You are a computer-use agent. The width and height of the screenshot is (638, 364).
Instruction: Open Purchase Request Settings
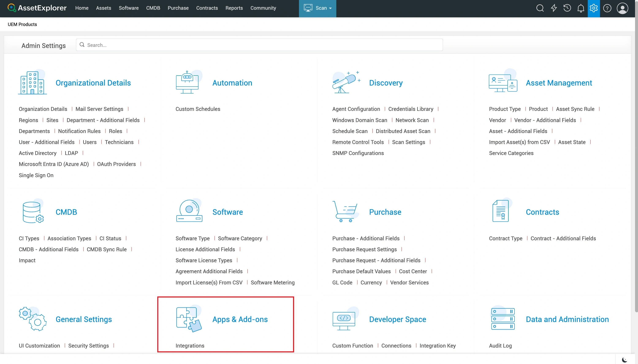point(364,249)
